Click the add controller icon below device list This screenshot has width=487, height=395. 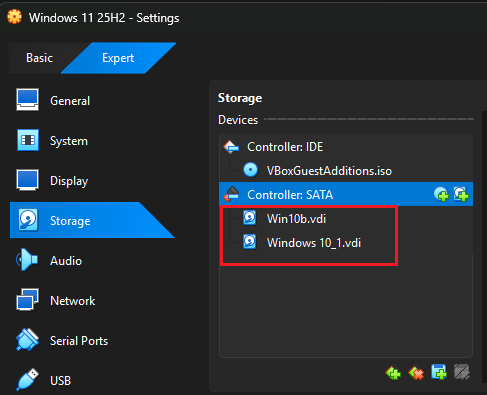393,373
